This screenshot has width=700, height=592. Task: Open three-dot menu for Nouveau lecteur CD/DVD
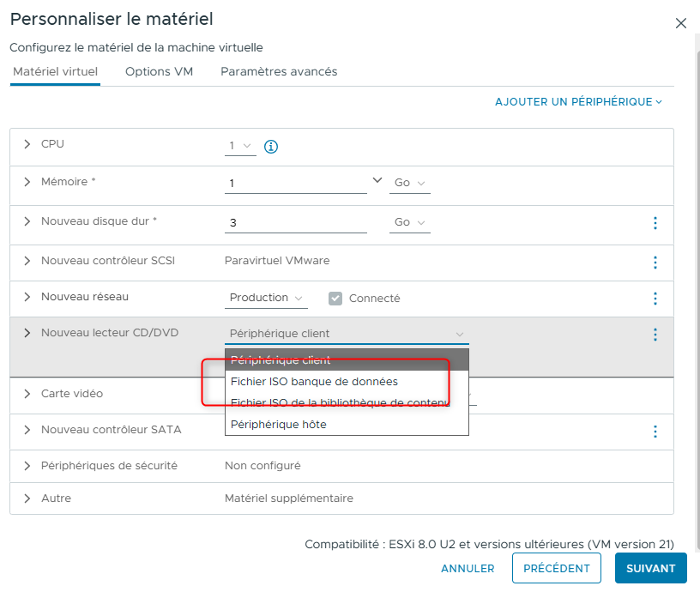655,335
